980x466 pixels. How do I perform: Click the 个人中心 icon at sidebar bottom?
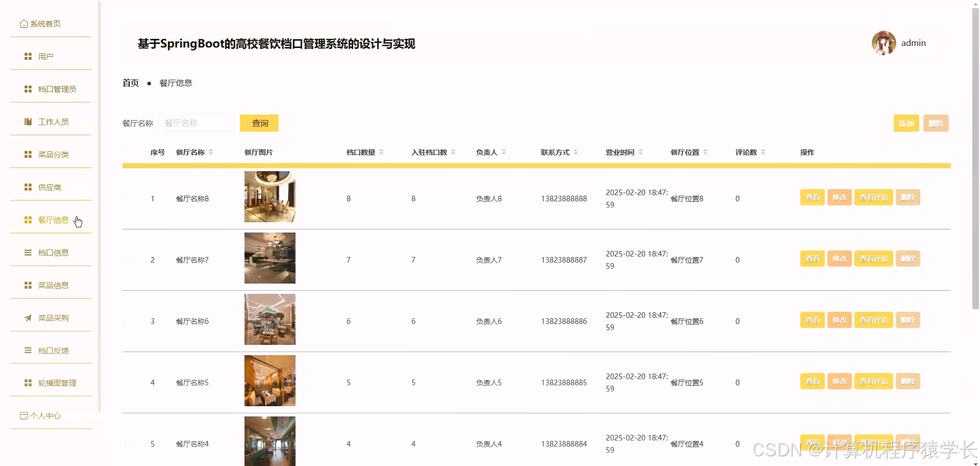tap(23, 416)
